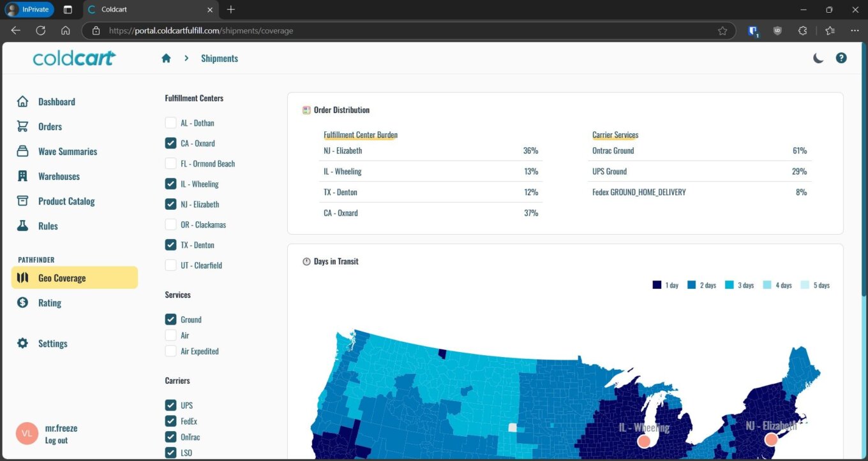Open the browser tab actions menu
Screen dimensions: 868x461
pos(68,10)
